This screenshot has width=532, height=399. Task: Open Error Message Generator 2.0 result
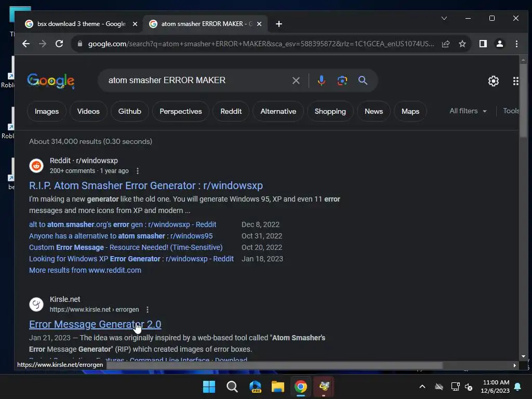pos(95,324)
